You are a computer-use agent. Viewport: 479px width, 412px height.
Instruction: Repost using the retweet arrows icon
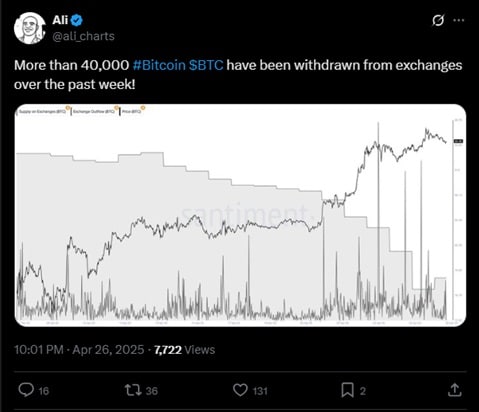133,390
